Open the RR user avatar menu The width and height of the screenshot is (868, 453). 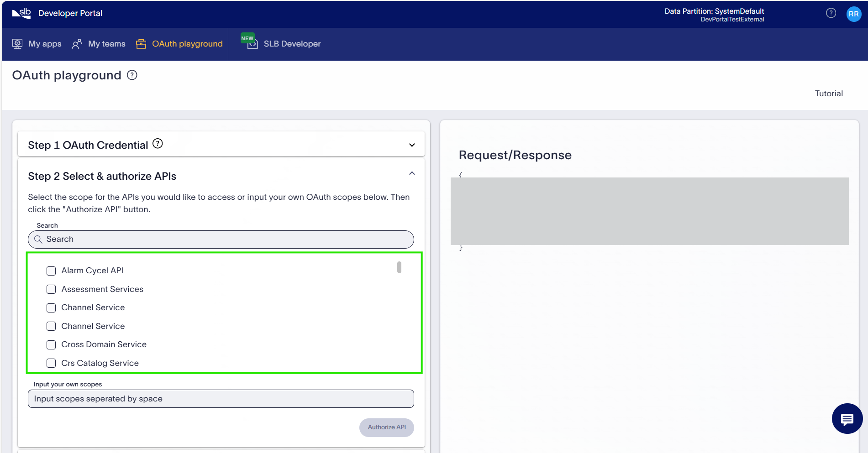[853, 14]
